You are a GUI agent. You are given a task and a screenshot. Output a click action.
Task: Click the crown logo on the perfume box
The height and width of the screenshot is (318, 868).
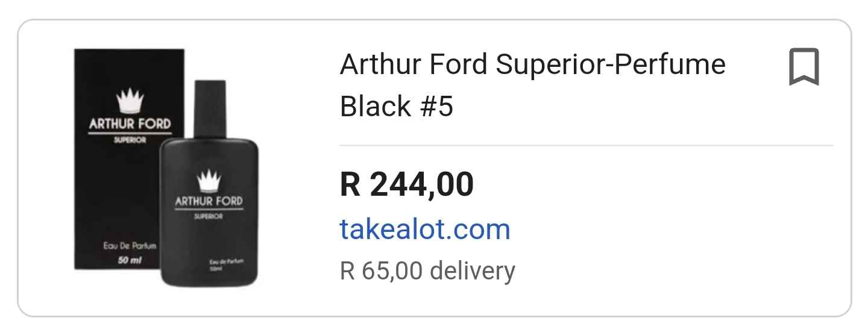point(131,101)
